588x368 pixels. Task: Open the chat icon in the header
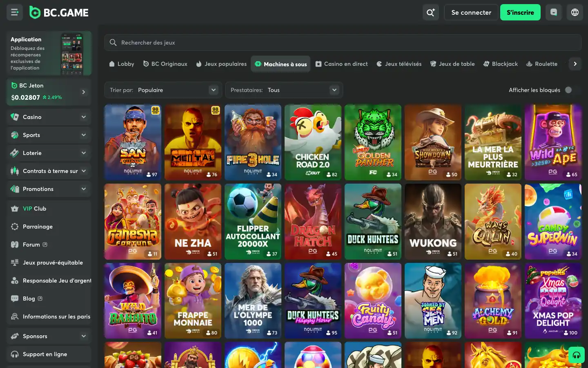(554, 12)
